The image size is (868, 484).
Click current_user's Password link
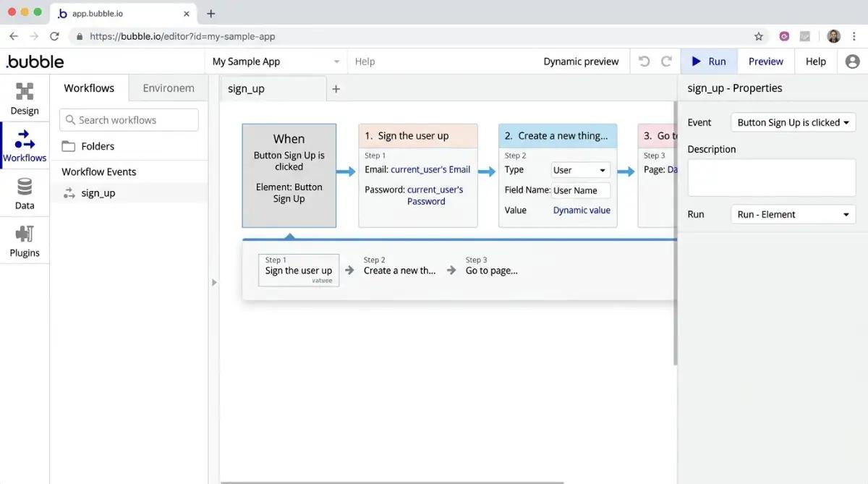point(434,195)
